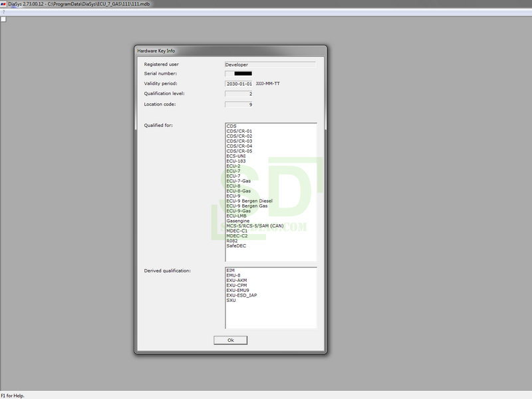Select MDEC-C1 in the Qualified for list
Screen dimensions: 532x399
point(237,231)
